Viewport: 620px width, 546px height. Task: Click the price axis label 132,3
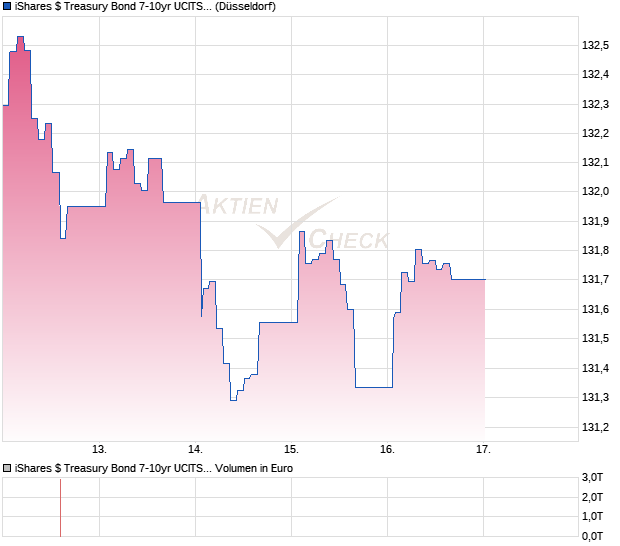tap(595, 104)
